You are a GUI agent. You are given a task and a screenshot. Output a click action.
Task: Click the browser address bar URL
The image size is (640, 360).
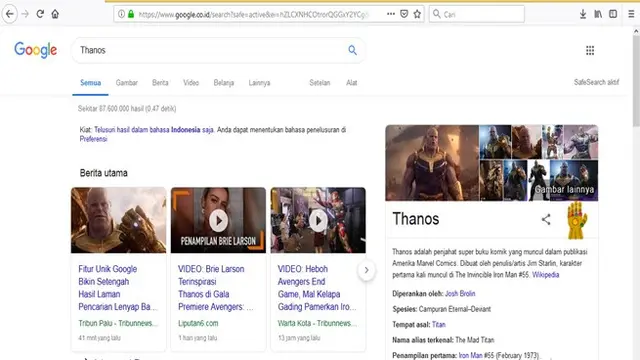point(253,14)
